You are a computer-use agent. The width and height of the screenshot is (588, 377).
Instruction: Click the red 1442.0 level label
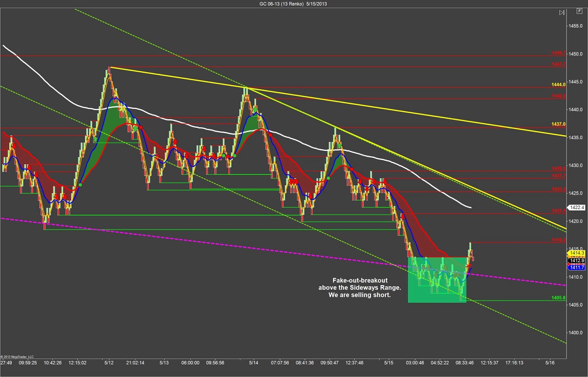[558, 96]
